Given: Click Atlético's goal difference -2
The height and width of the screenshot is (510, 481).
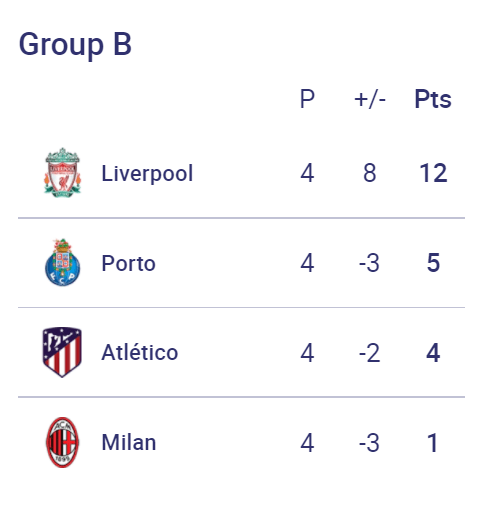Looking at the screenshot, I should tap(369, 353).
